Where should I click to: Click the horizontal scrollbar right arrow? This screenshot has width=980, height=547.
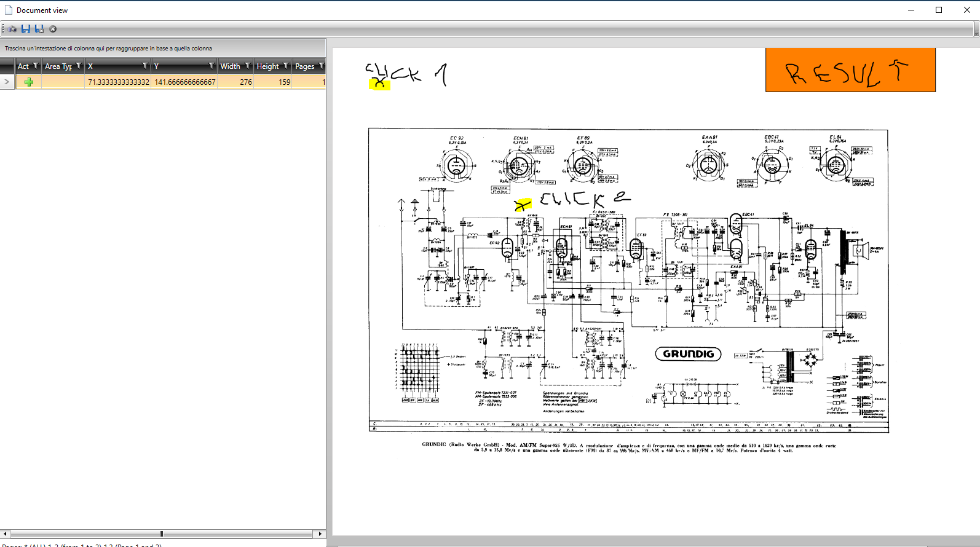tap(320, 533)
